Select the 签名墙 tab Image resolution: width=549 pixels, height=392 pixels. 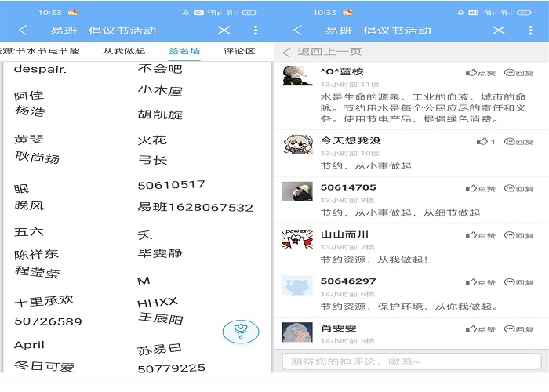point(184,52)
